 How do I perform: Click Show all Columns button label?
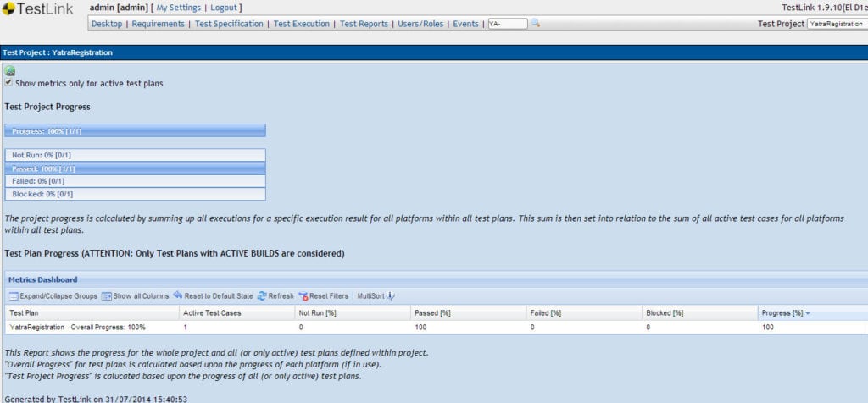[x=141, y=296]
